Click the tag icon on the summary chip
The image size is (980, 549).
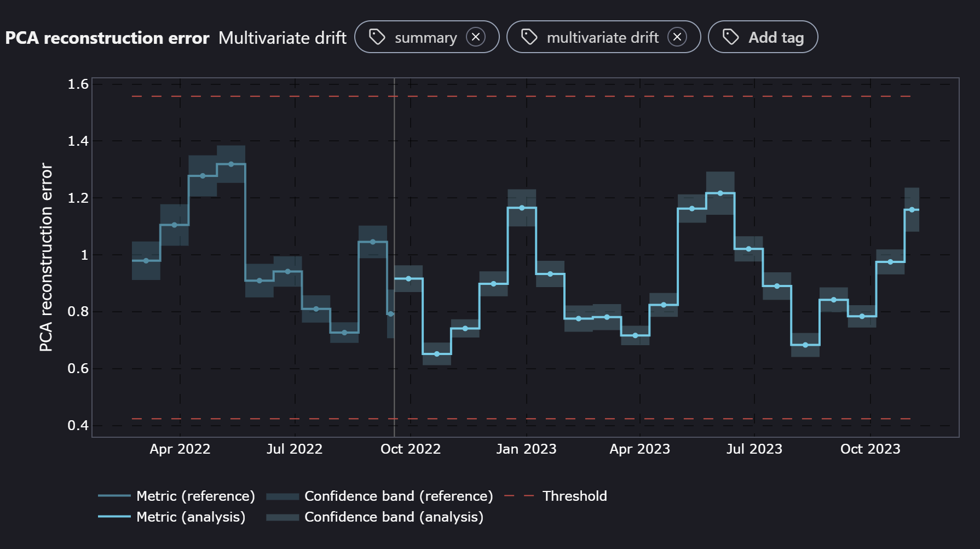tap(377, 37)
